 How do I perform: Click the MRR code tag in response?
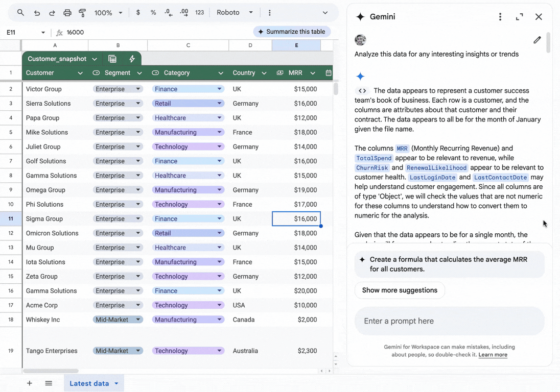[402, 149]
